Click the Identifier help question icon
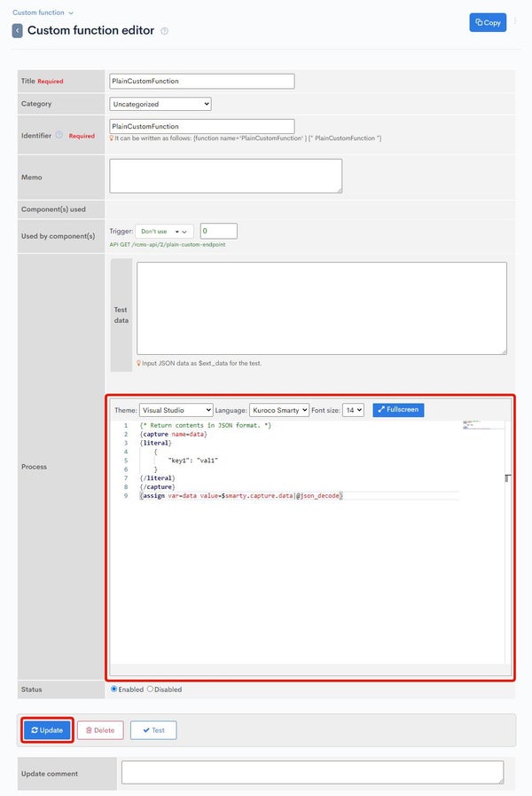Image resolution: width=532 pixels, height=796 pixels. 59,135
